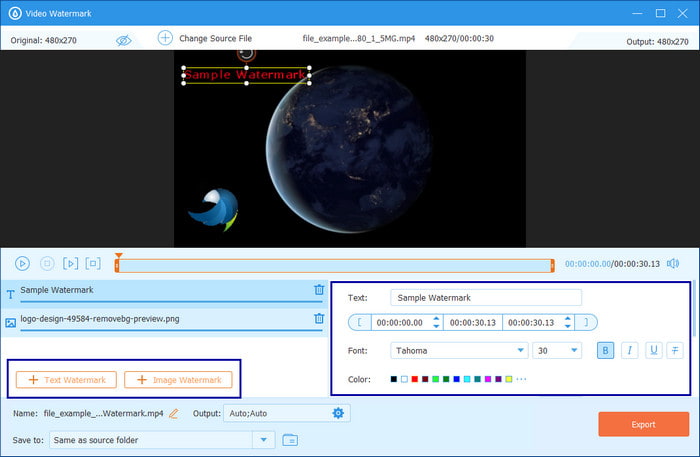Delete the Sample Watermark text entry
The image size is (700, 457).
coord(319,290)
